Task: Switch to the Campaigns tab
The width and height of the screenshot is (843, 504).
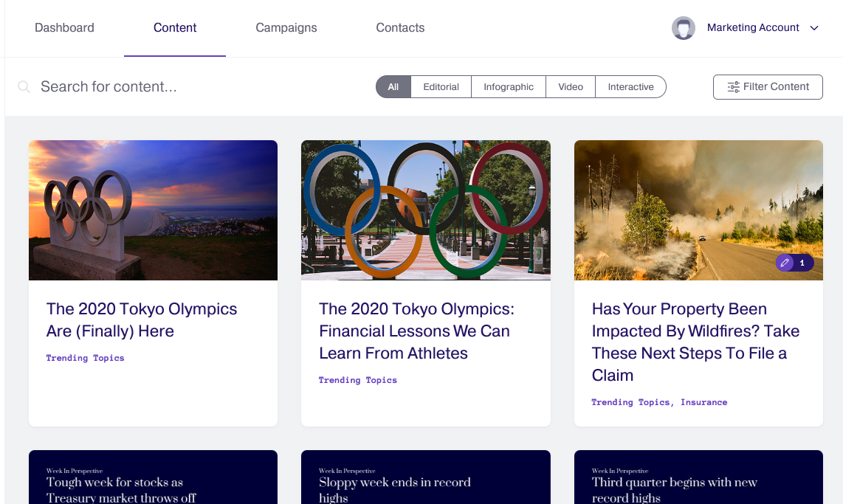Action: pos(286,28)
